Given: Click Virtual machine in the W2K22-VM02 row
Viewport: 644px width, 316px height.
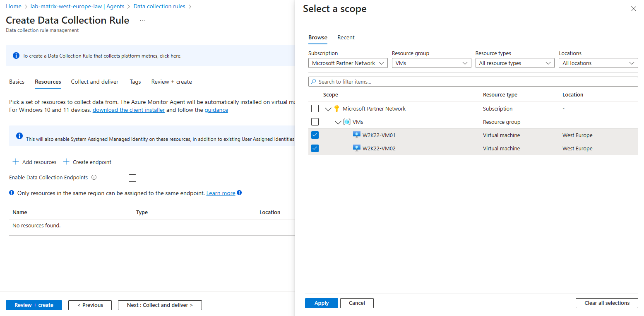Looking at the screenshot, I should pos(502,148).
